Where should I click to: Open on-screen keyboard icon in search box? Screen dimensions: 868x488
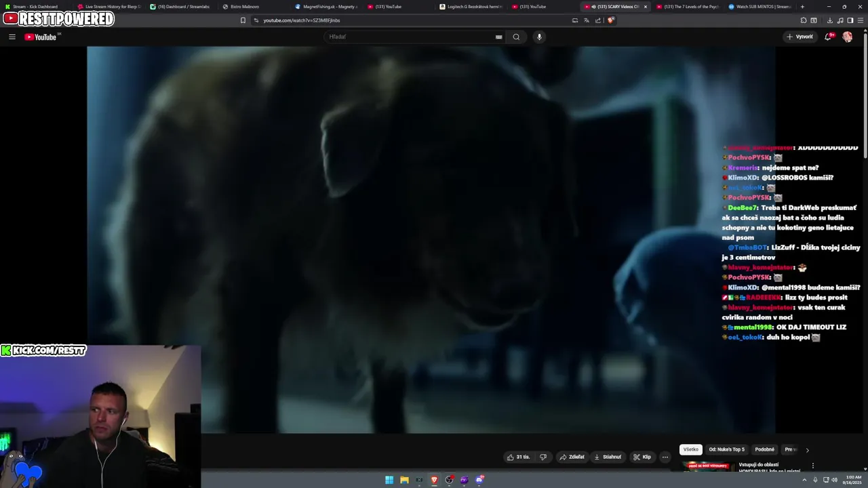(499, 37)
